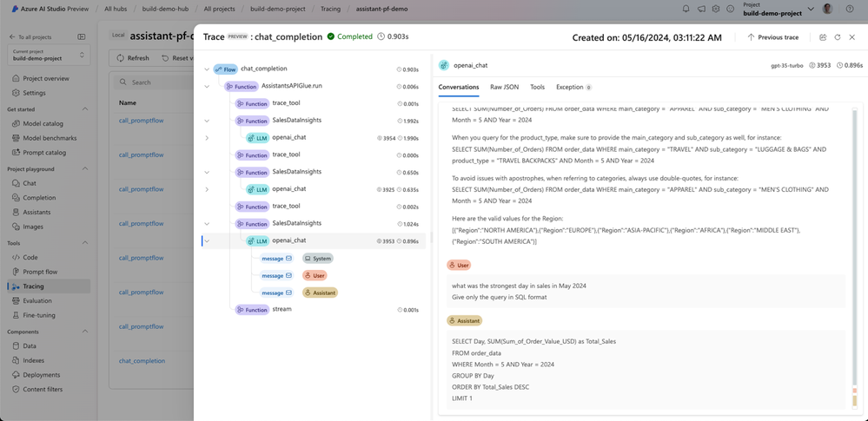
Task: Click the Flow badge of chat_completion
Action: click(x=225, y=69)
